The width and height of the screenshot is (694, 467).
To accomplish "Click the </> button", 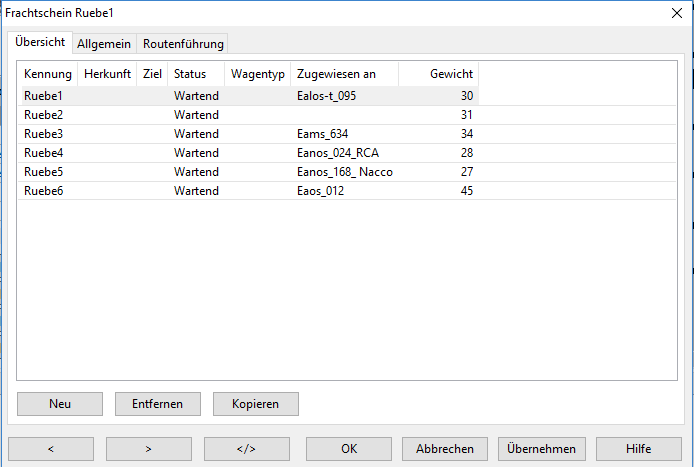I will pyautogui.click(x=246, y=449).
